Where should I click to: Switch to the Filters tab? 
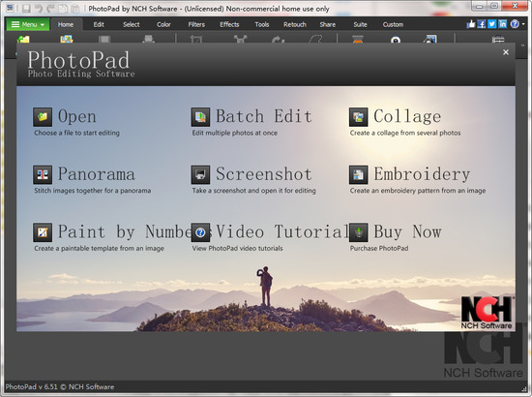pos(196,24)
